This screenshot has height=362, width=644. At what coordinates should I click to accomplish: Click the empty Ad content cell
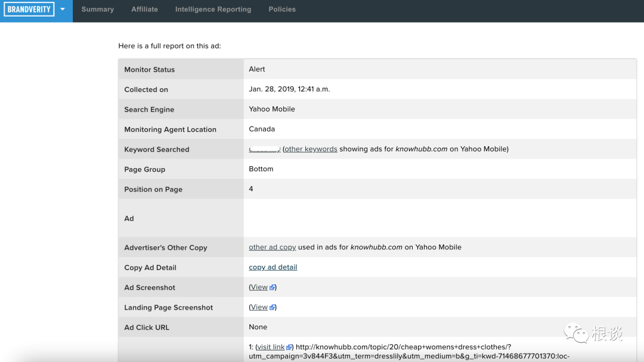tap(439, 218)
